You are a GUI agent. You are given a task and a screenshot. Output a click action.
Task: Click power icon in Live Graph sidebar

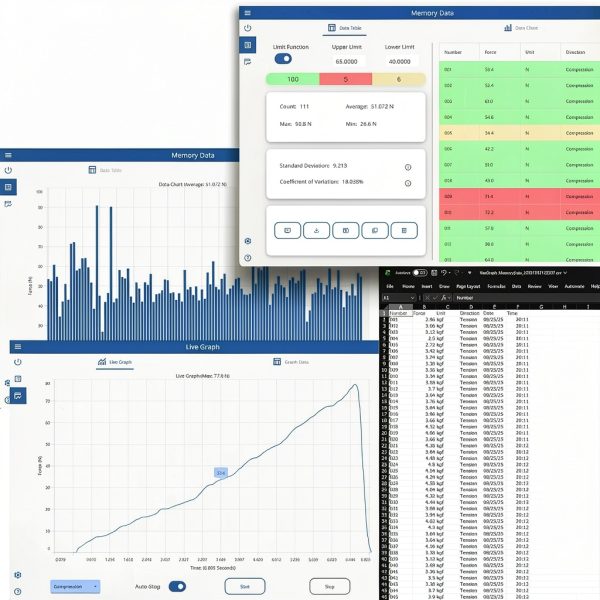coord(18,362)
